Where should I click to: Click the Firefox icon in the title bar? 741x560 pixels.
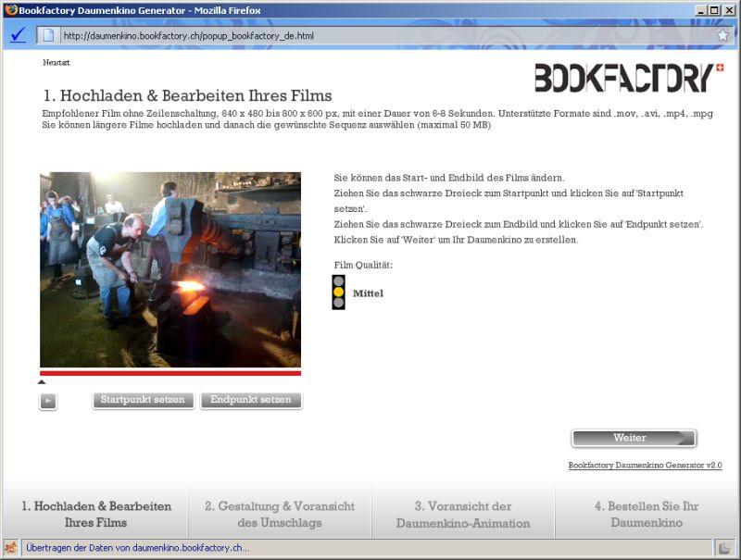pos(11,10)
